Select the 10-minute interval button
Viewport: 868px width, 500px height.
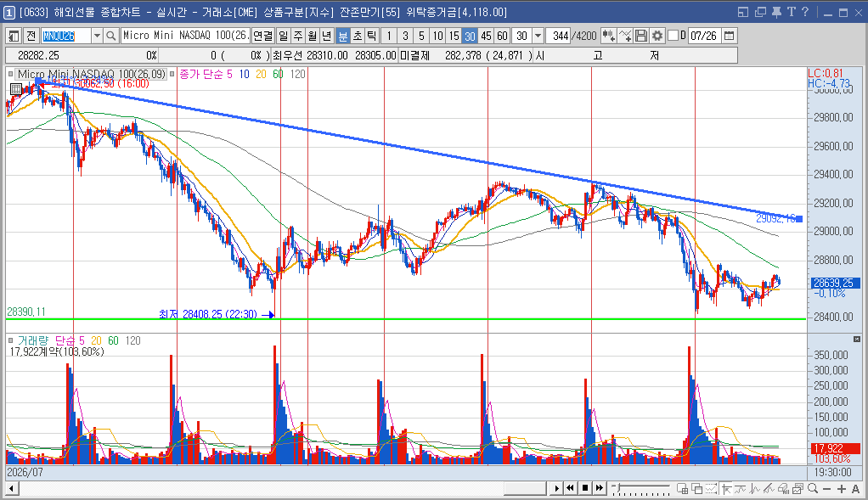point(438,36)
